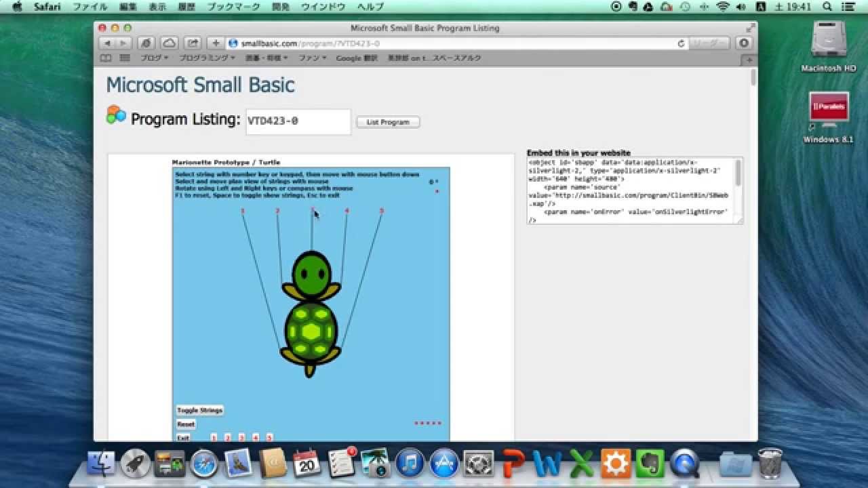Open the Safari Downloads button
The image size is (868, 488).
(x=744, y=43)
